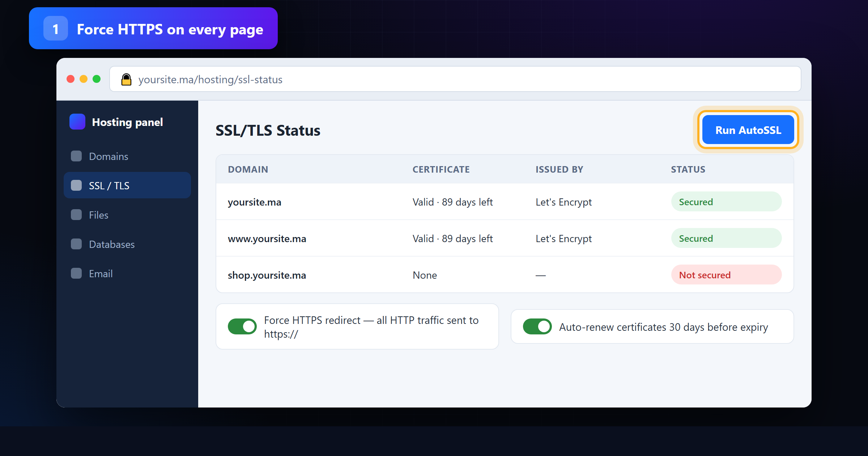The width and height of the screenshot is (868, 456).
Task: Click the Domains sidebar icon
Action: (x=76, y=156)
